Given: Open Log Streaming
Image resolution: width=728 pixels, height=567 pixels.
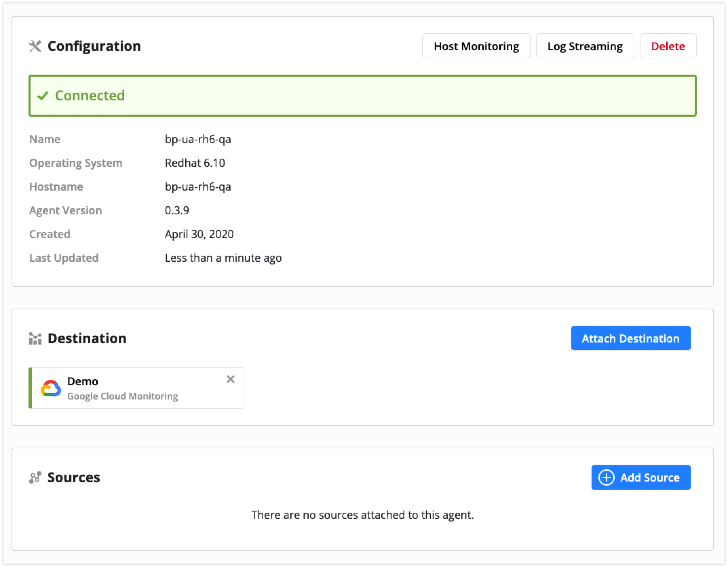Looking at the screenshot, I should (x=585, y=46).
